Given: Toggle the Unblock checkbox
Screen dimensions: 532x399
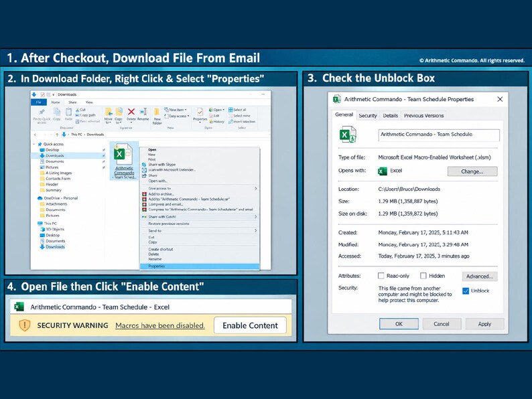Looking at the screenshot, I should pyautogui.click(x=466, y=291).
